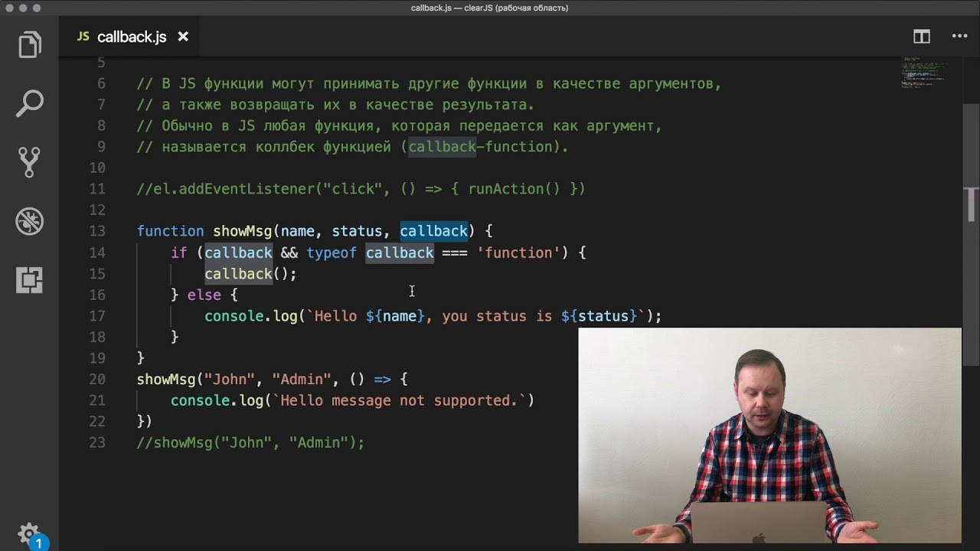Screen dimensions: 980x551
Task: Click 'callback-function' text in line 9 comment
Action: coord(480,147)
